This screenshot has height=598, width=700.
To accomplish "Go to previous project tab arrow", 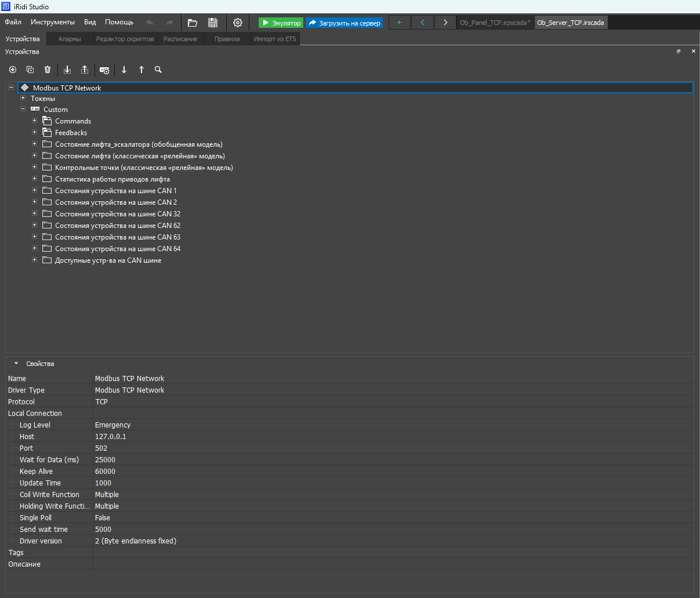I will point(422,23).
